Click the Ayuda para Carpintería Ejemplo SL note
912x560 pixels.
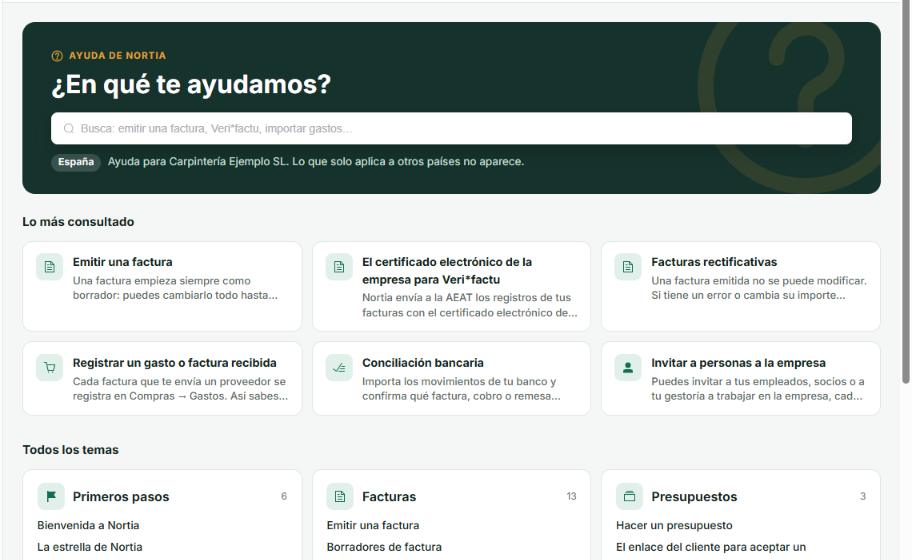pyautogui.click(x=316, y=162)
